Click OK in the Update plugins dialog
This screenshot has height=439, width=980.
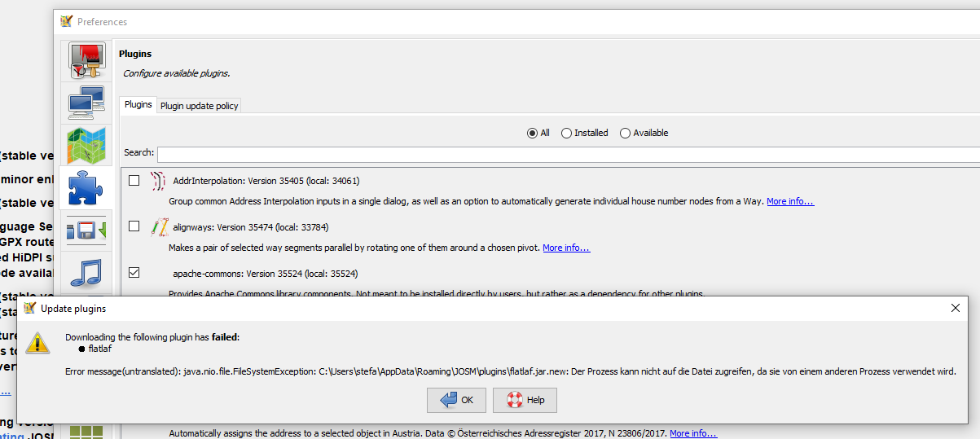(x=456, y=400)
